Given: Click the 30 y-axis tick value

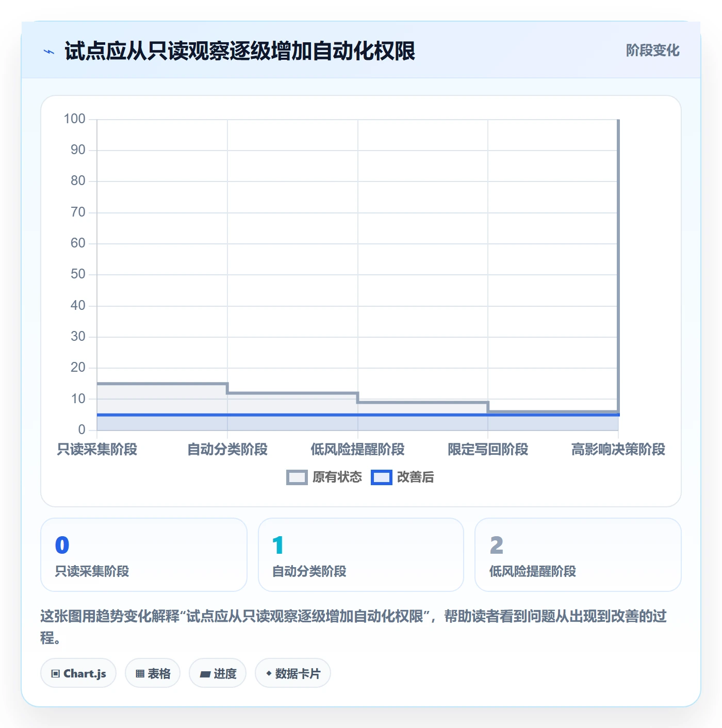Looking at the screenshot, I should pyautogui.click(x=78, y=337).
